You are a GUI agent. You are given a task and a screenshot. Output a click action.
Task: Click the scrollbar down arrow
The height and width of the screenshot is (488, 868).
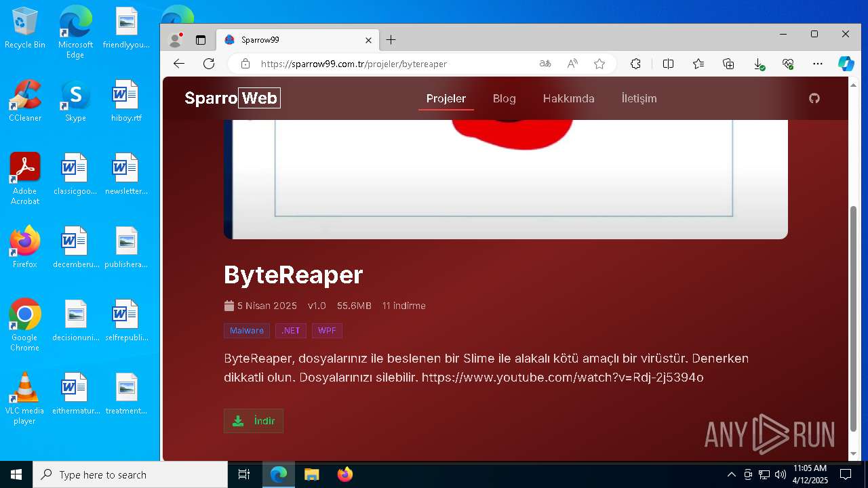click(x=853, y=454)
